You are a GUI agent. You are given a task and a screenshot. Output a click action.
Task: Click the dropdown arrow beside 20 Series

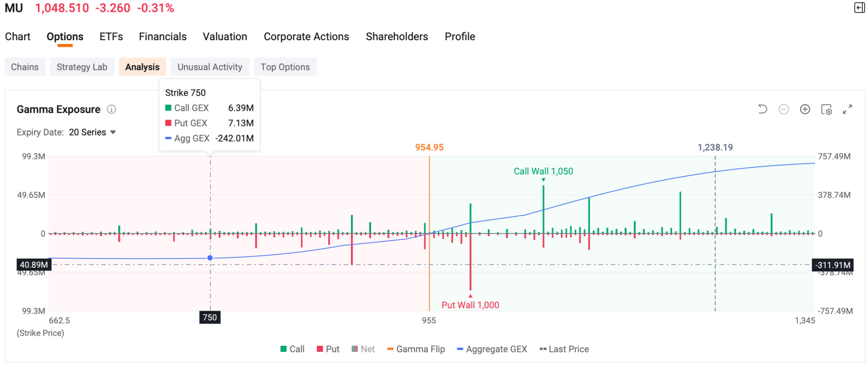[113, 132]
